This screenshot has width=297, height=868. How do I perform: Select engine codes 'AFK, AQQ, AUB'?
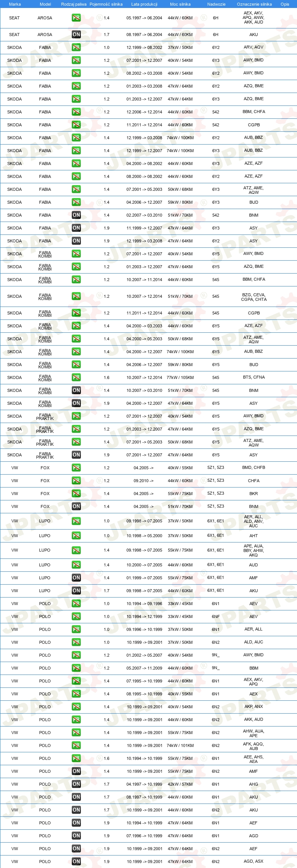pyautogui.click(x=253, y=746)
